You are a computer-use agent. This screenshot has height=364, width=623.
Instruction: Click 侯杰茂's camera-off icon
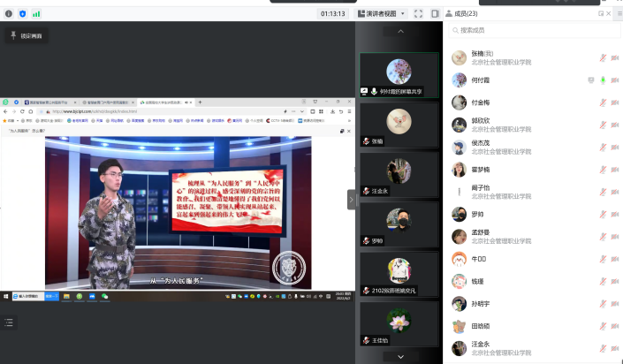[x=615, y=148]
